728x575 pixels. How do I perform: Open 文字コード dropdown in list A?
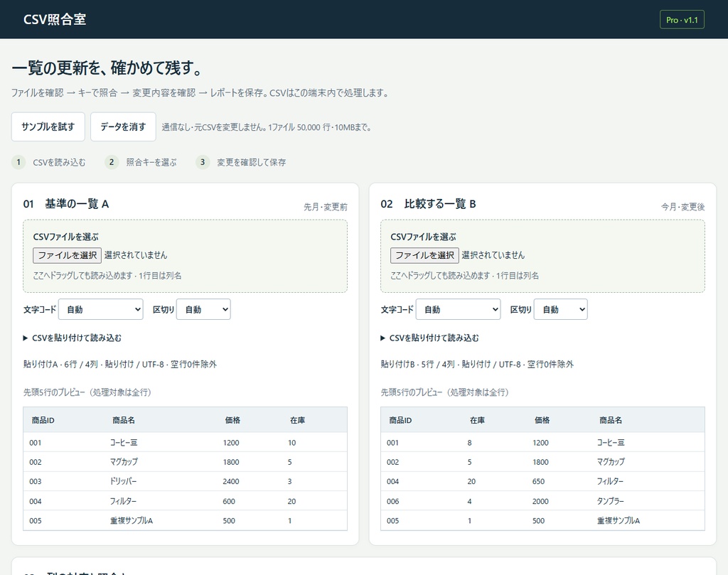101,310
